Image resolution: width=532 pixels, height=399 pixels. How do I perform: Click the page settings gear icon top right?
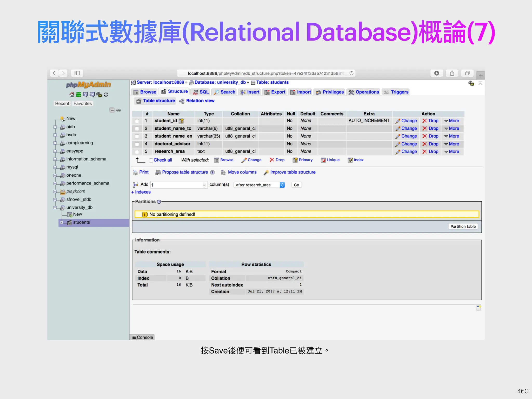[471, 83]
